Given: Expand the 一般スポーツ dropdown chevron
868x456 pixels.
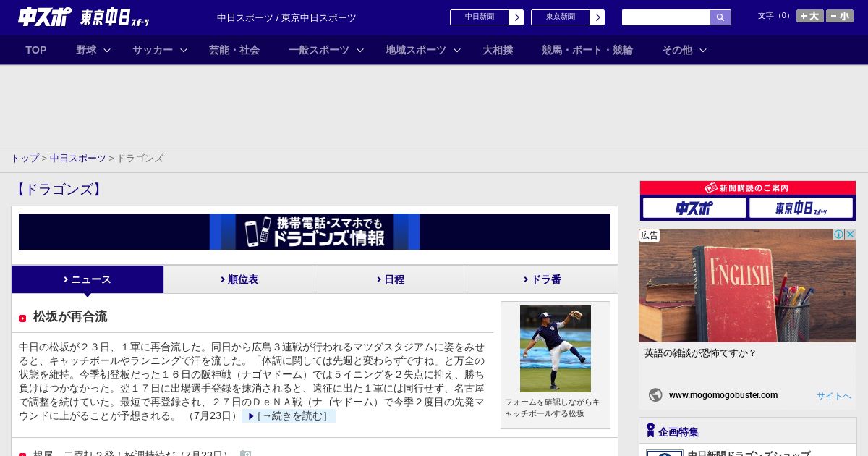Looking at the screenshot, I should pyautogui.click(x=360, y=50).
